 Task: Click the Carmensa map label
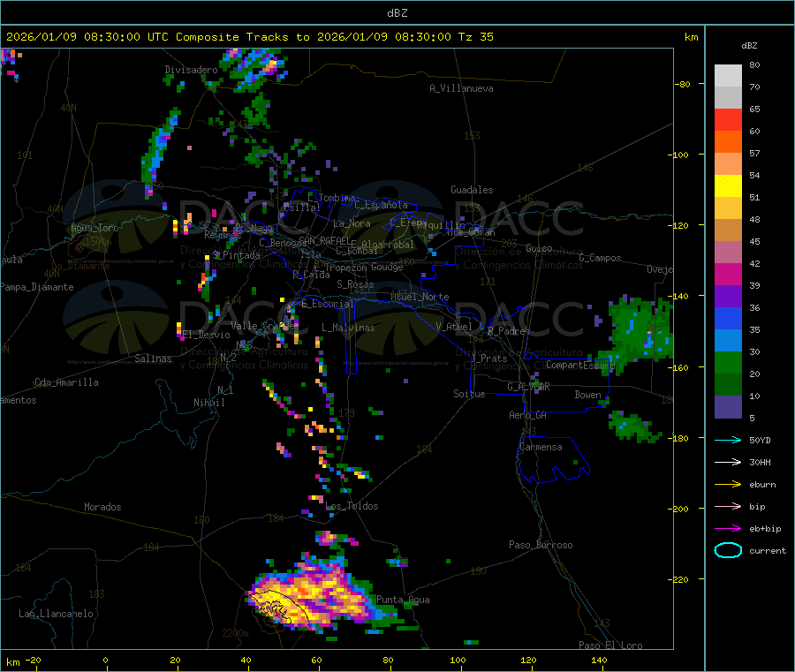tap(541, 448)
